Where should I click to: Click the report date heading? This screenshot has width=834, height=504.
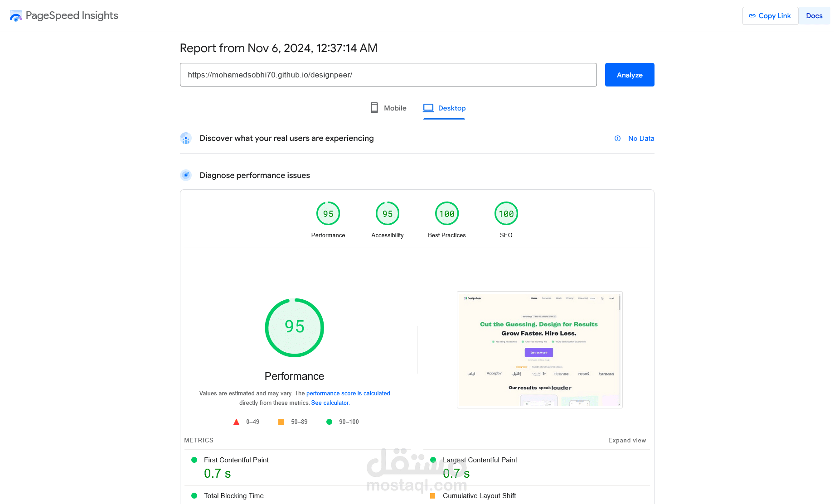[279, 48]
